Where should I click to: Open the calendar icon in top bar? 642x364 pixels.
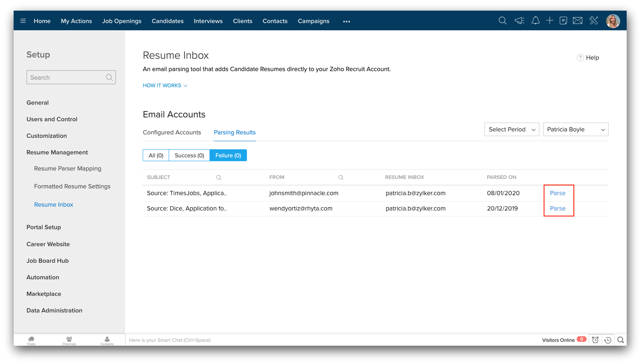(x=563, y=20)
